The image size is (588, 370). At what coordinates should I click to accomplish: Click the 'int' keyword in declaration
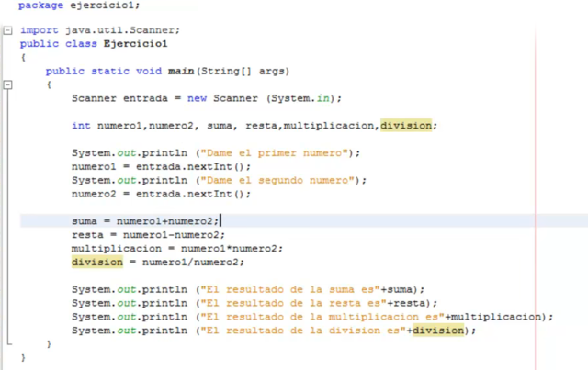(x=81, y=126)
